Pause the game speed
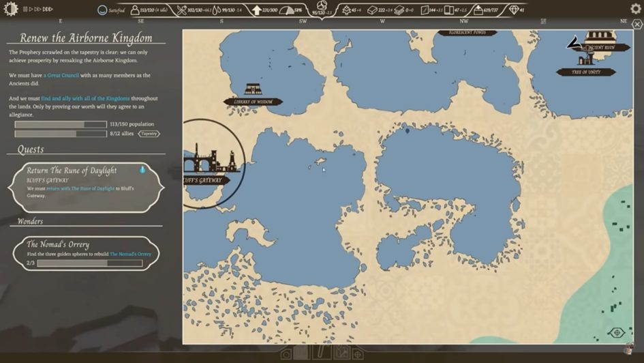 coord(25,9)
